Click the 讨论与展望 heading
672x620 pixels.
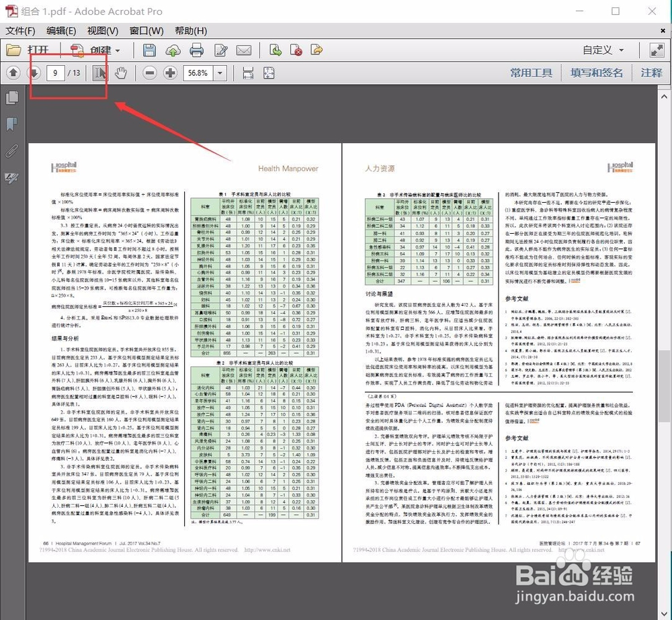pyautogui.click(x=379, y=294)
